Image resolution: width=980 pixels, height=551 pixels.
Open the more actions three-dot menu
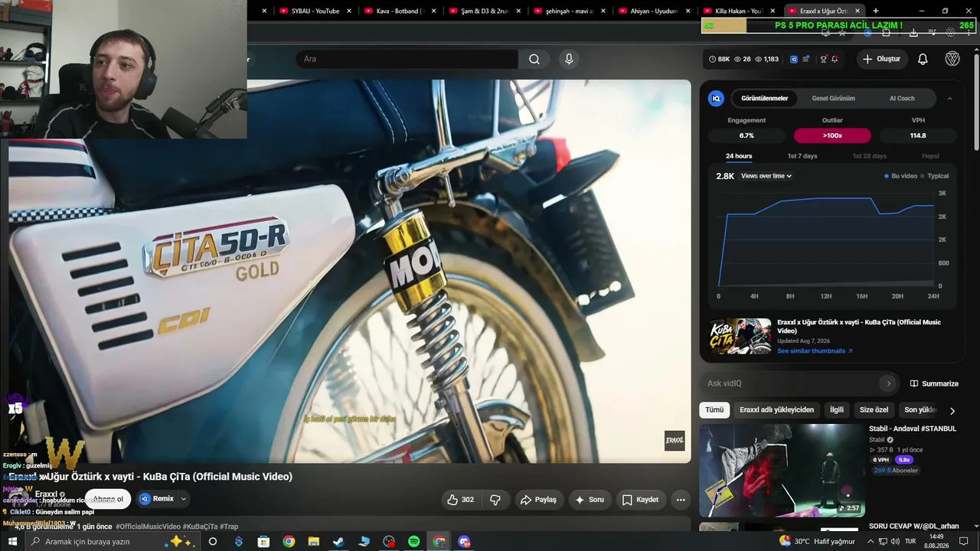(681, 500)
